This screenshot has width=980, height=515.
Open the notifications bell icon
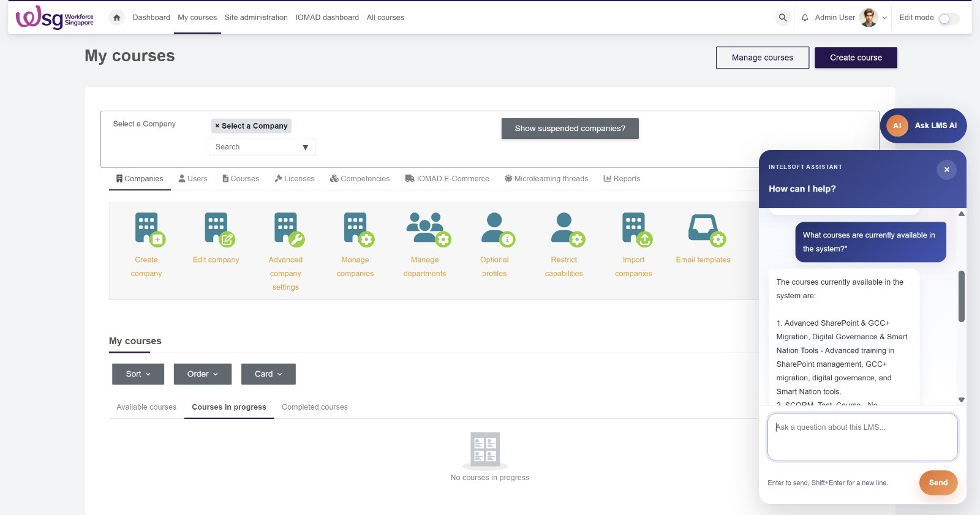pos(805,18)
